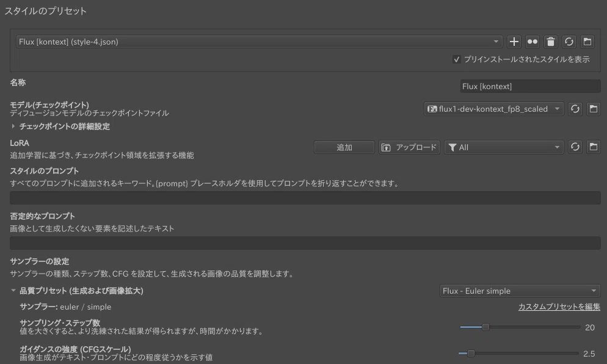Refresh the style preset list

pos(569,42)
